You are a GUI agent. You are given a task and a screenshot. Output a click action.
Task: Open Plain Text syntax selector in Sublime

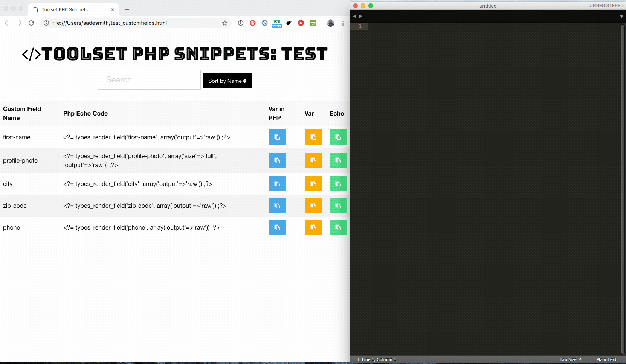pos(606,359)
